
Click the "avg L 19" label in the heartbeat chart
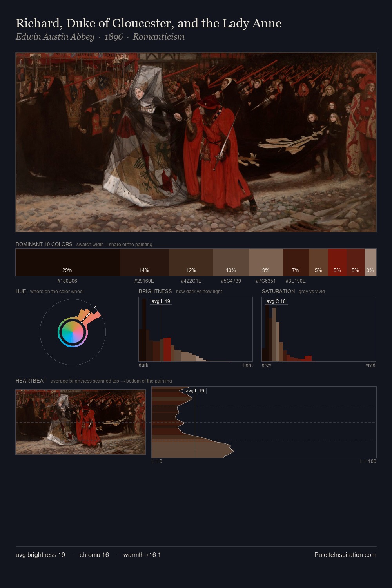point(195,391)
